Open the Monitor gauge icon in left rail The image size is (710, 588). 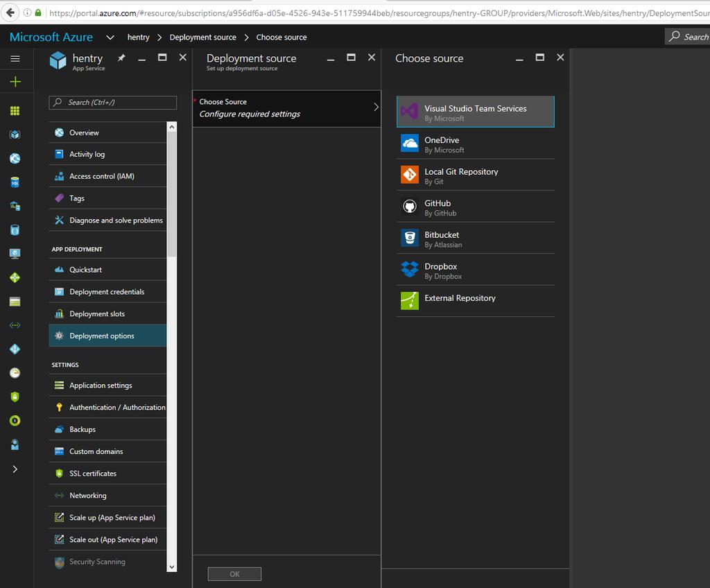[x=15, y=373]
